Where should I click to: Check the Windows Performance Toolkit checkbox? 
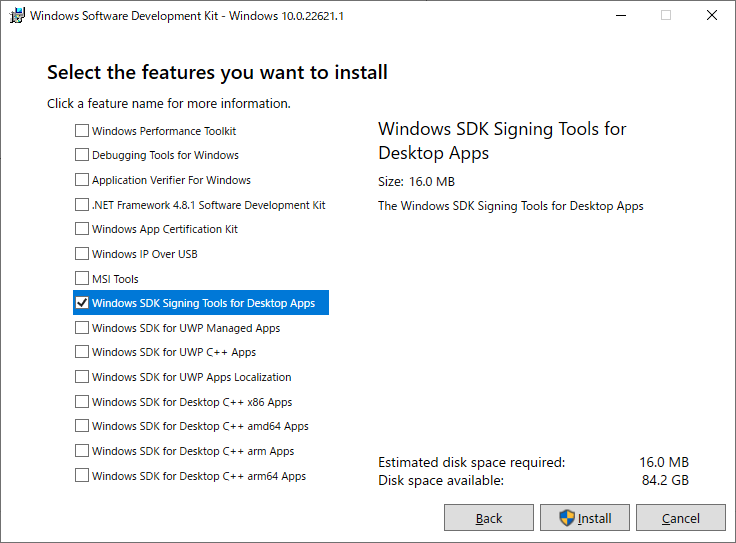82,130
